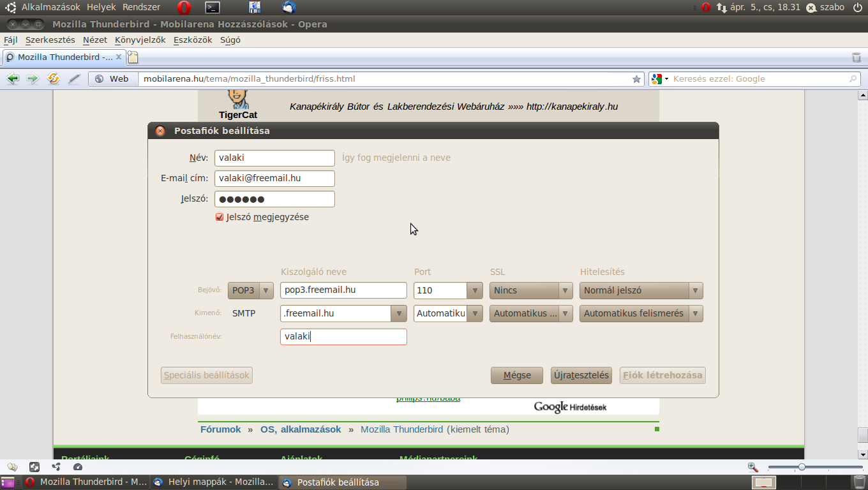Open the Normál jelszó authentication dropdown

(641, 290)
